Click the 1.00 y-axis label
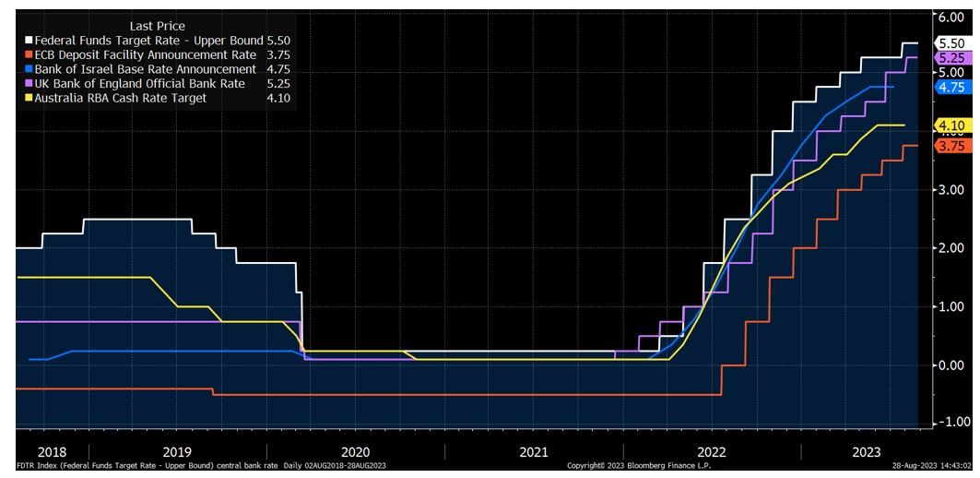The height and width of the screenshot is (478, 980). [x=951, y=306]
